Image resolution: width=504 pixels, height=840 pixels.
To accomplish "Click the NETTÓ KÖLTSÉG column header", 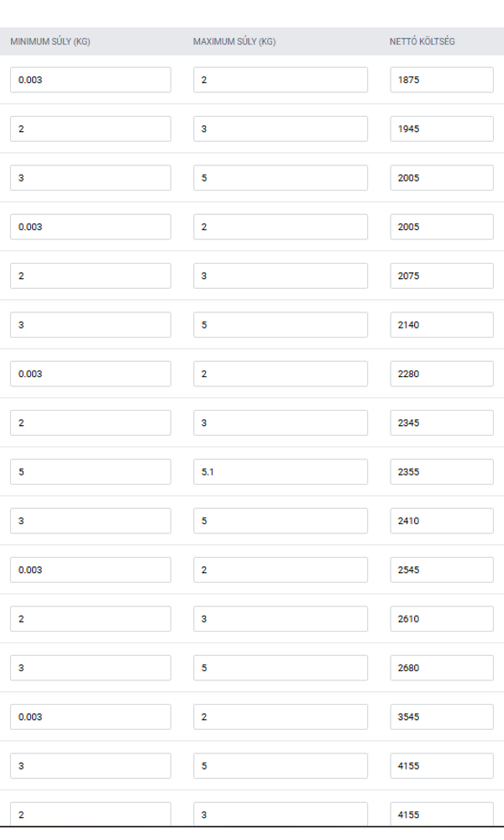I will tap(423, 41).
